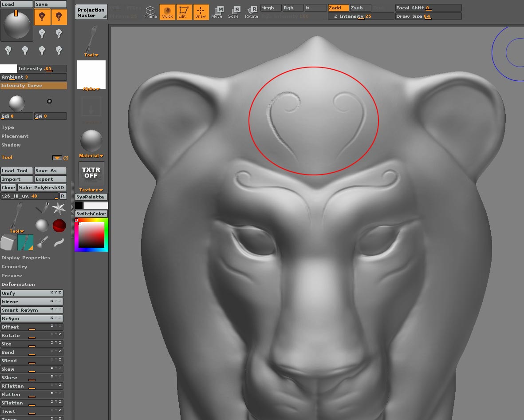This screenshot has width=524, height=420.
Task: Click the Clone button
Action: (x=8, y=188)
